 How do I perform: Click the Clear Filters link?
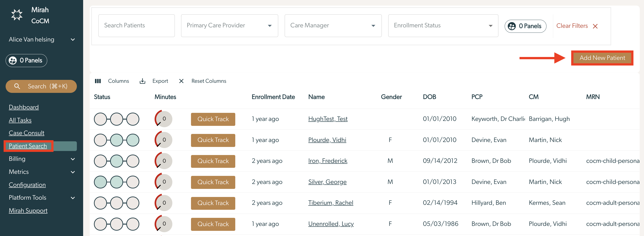572,26
